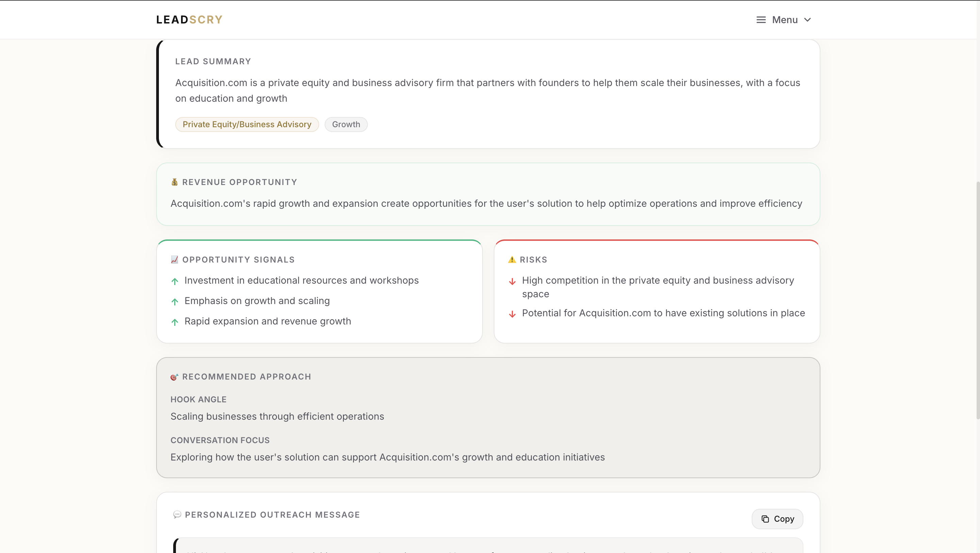Click 'Rapid expansion and revenue growth' signal

(x=268, y=321)
